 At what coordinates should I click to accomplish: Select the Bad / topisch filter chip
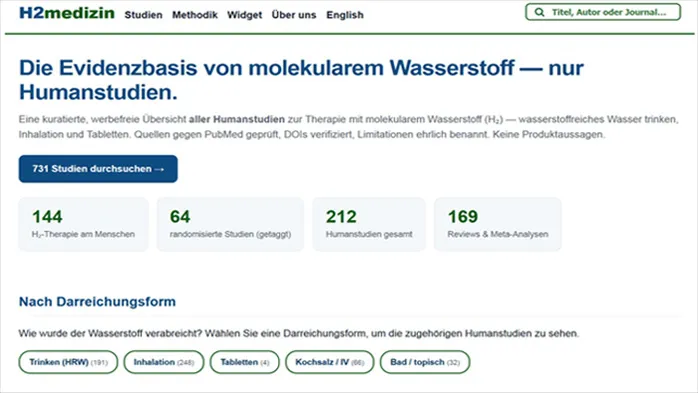point(425,362)
